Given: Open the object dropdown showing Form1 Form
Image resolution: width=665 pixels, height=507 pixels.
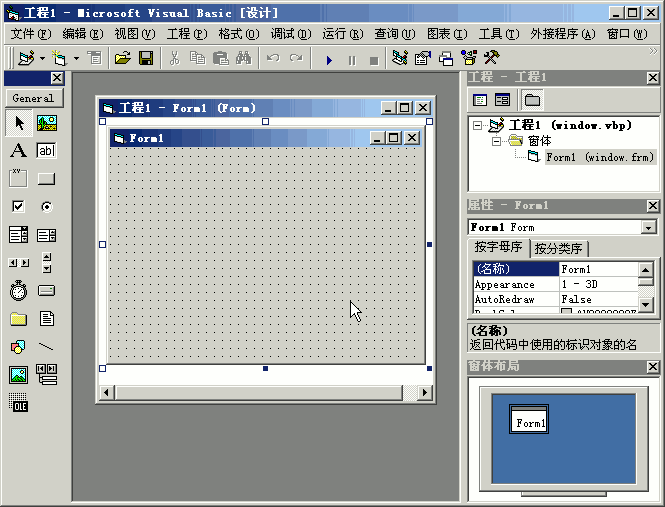Looking at the screenshot, I should tap(649, 228).
